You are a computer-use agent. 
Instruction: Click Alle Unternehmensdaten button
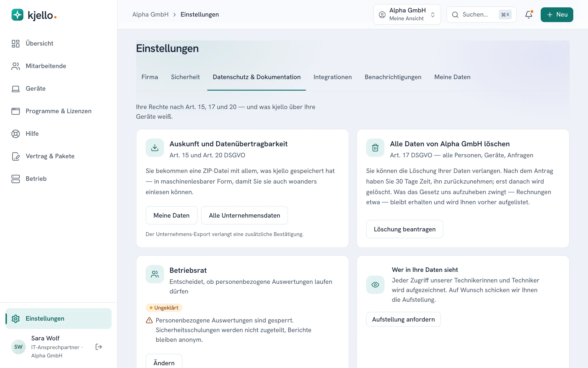tap(244, 216)
